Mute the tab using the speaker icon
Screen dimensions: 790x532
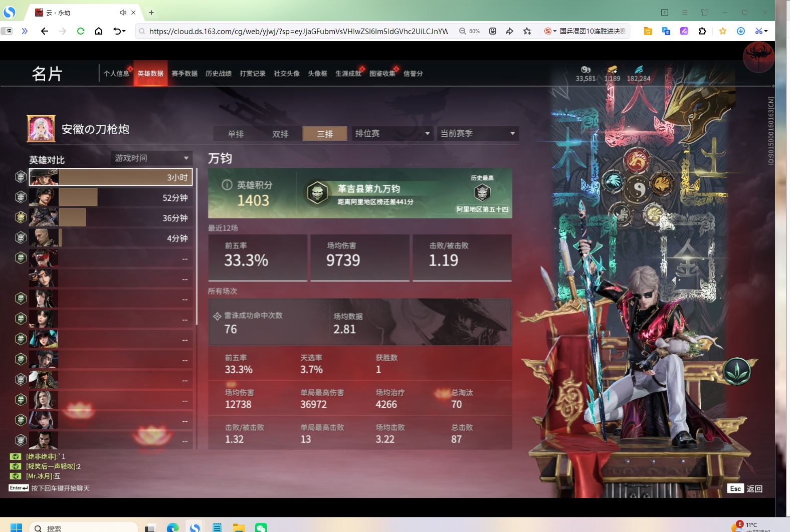point(123,13)
